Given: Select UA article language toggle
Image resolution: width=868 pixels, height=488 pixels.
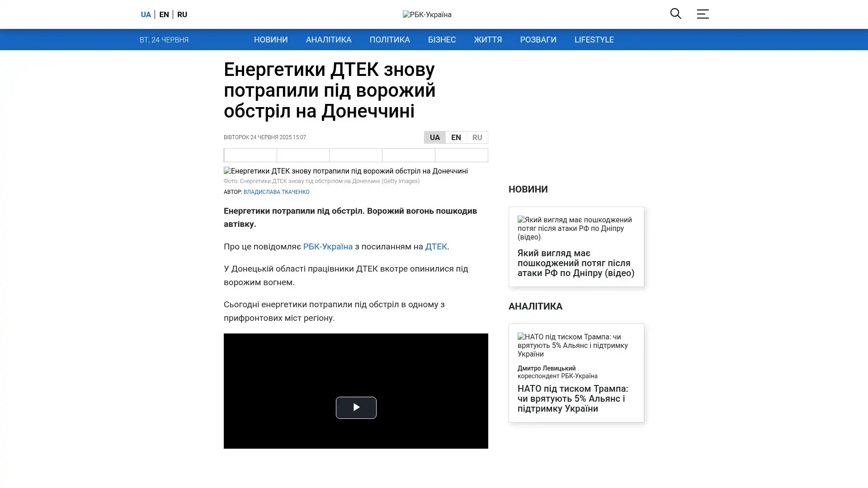Looking at the screenshot, I should click(434, 137).
